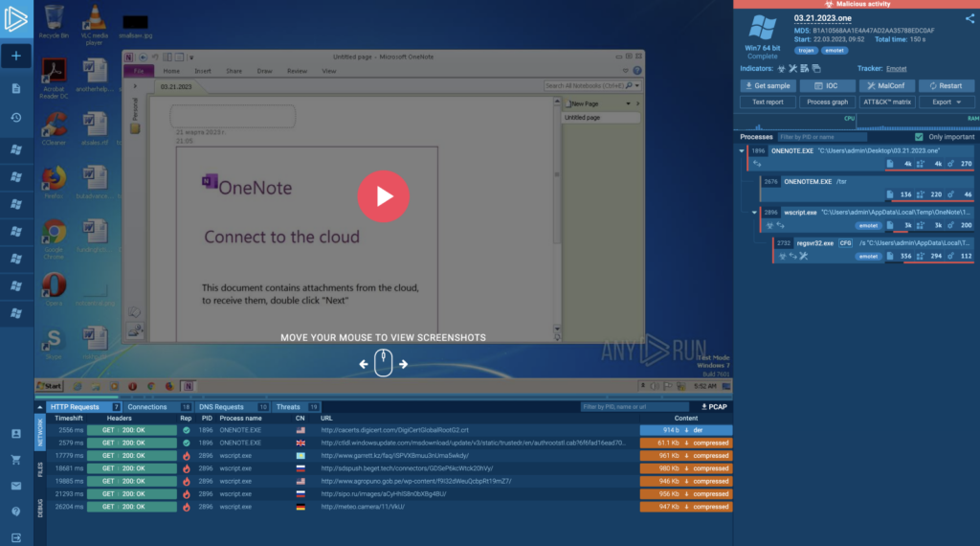This screenshot has width=980, height=546.
Task: Open the Emotet tracker link
Action: (x=896, y=69)
